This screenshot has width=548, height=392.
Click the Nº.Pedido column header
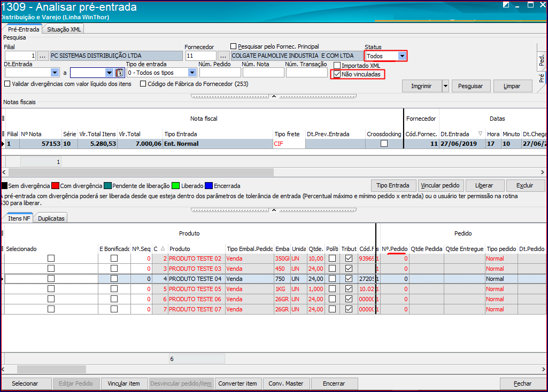[395, 249]
